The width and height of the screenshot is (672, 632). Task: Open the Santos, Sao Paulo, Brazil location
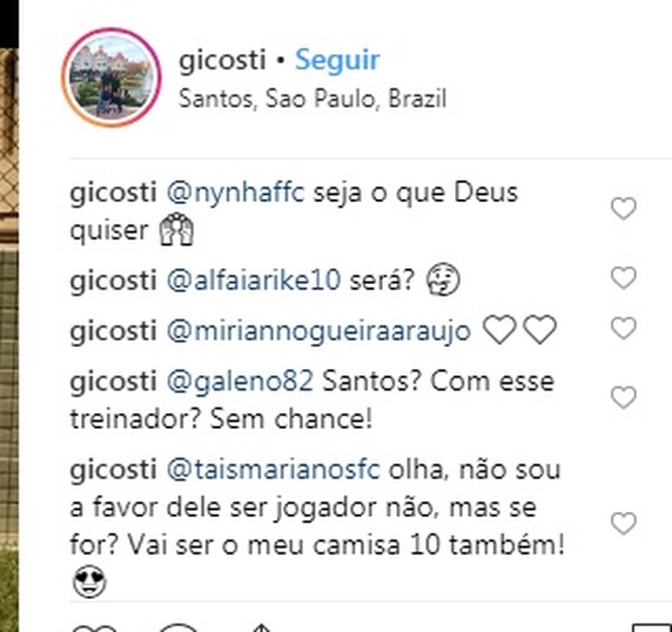point(312,99)
